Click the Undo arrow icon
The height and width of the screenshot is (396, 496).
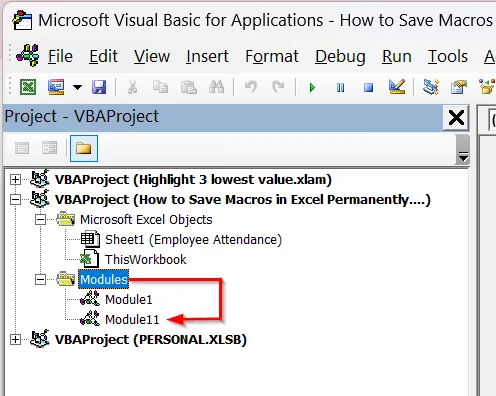pyautogui.click(x=251, y=87)
